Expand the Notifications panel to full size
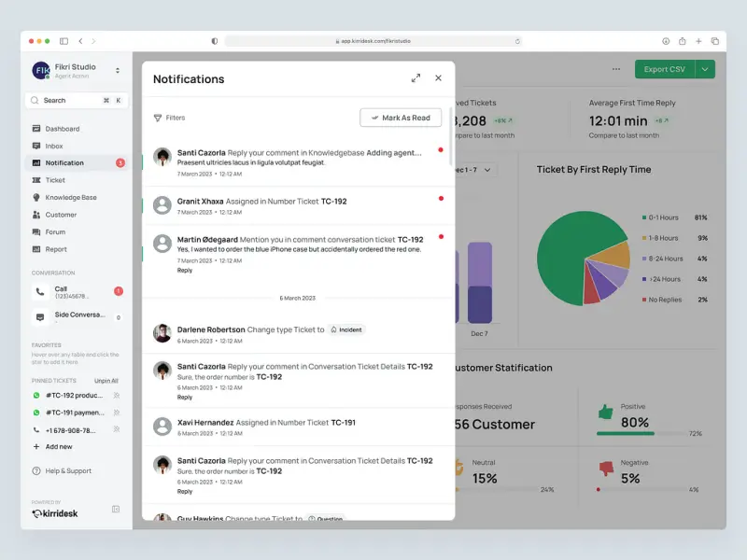Viewport: 747px width, 560px height. 416,78
